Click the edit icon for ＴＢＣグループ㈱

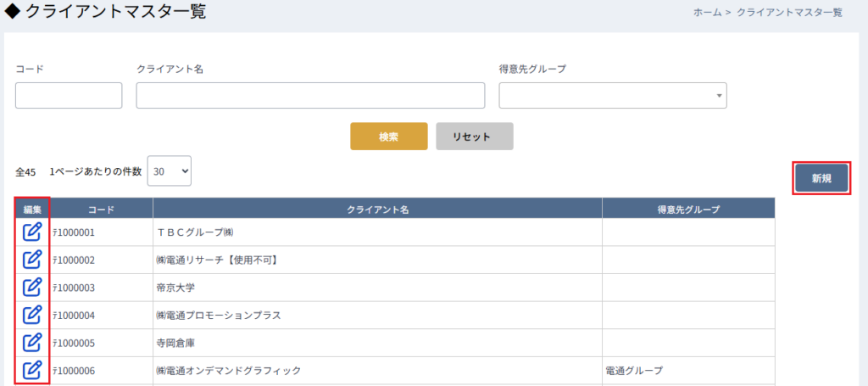click(x=32, y=231)
